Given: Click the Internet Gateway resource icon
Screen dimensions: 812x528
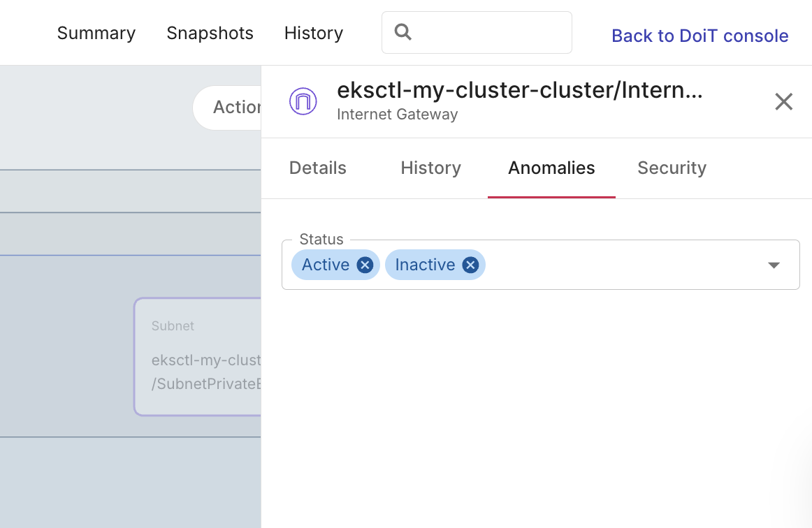Looking at the screenshot, I should coord(303,102).
